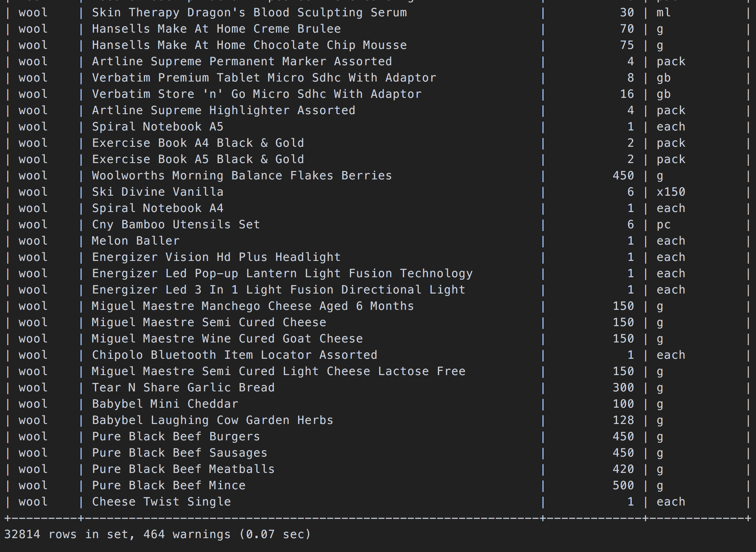Click 'Tear N Share Garlic Bread' text
Screen dimensions: 756x552
pos(183,388)
